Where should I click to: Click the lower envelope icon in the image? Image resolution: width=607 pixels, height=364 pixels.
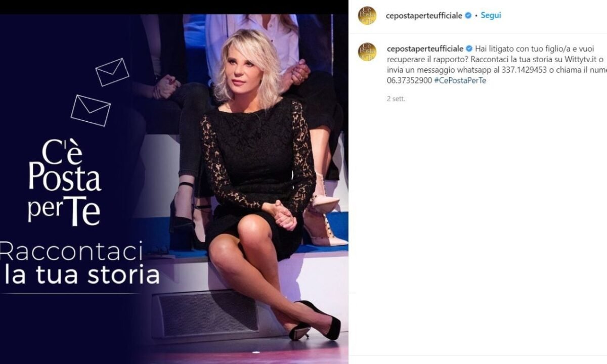(91, 110)
